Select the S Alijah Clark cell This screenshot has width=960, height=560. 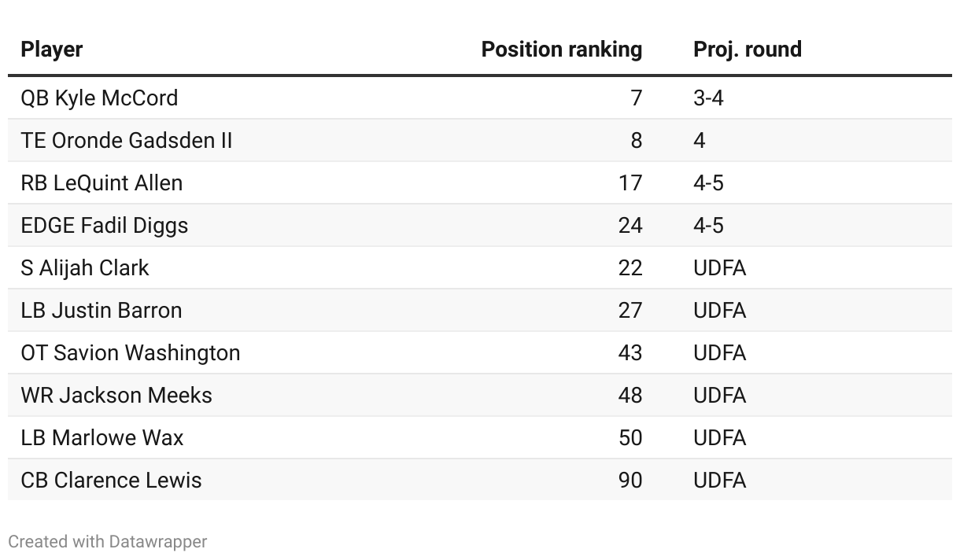coord(85,268)
